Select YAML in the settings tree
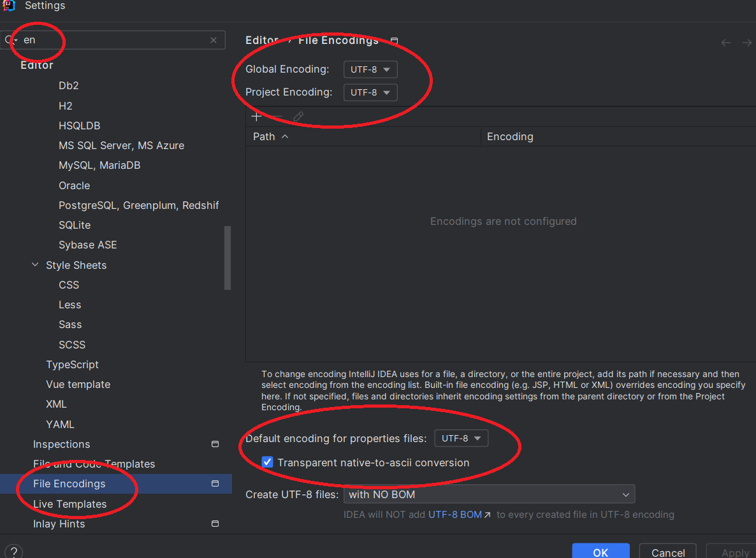 point(60,424)
